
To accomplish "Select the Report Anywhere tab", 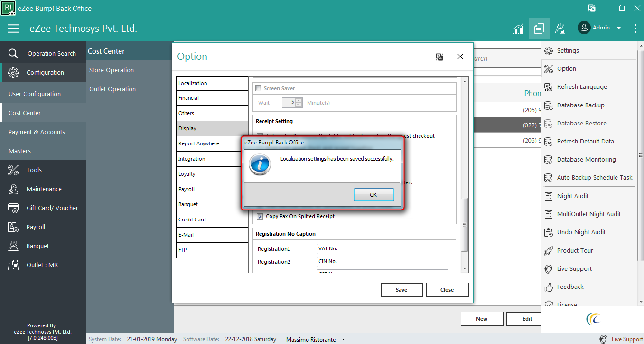I will [x=212, y=143].
